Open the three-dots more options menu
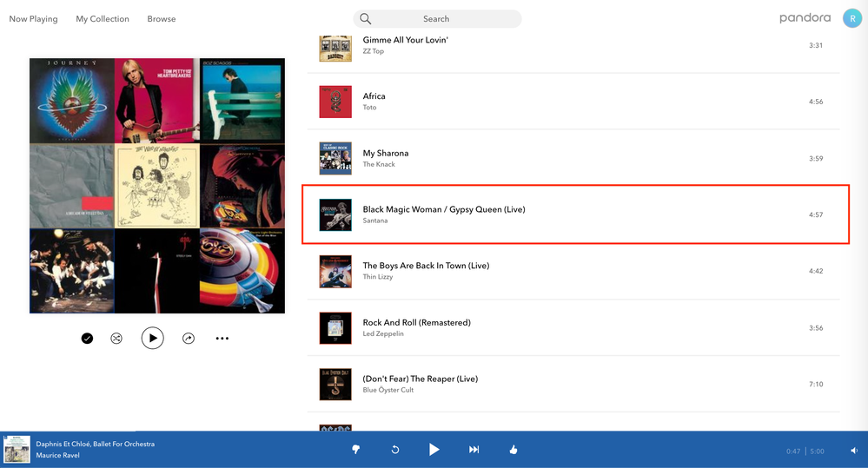 (x=222, y=339)
